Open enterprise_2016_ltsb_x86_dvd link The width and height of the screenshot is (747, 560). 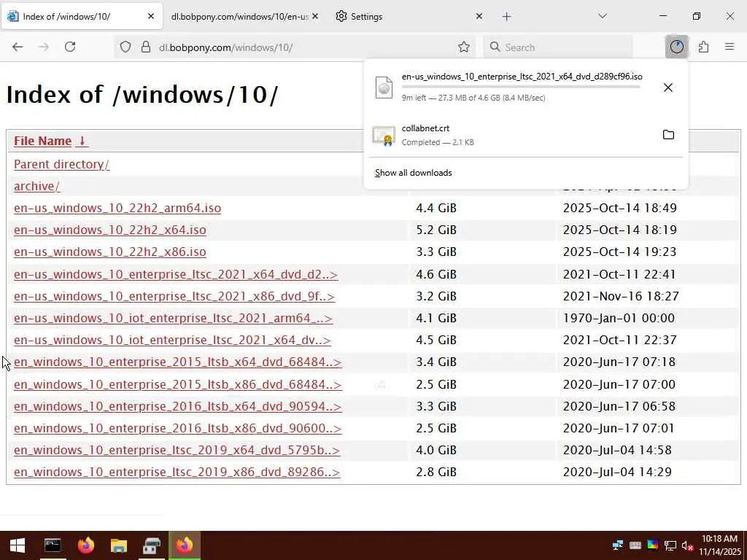[178, 429]
